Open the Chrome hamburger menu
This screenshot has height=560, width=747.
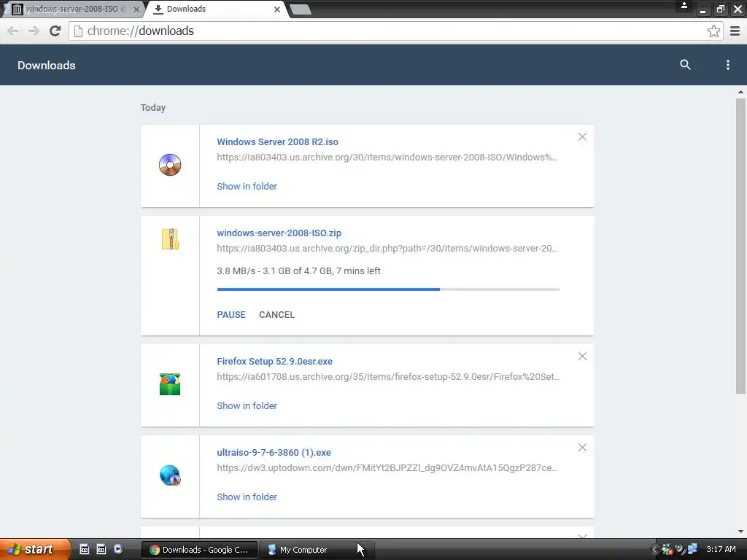click(x=735, y=31)
